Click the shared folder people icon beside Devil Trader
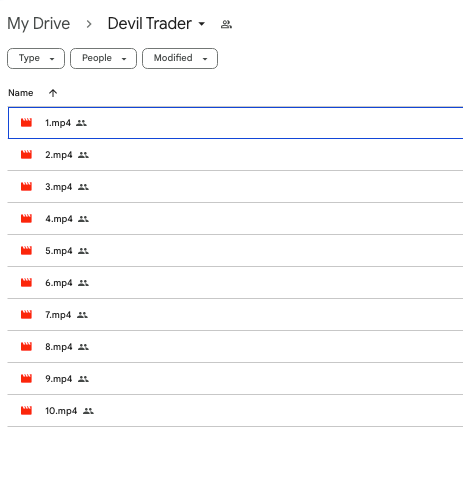This screenshot has height=477, width=463. pos(226,24)
